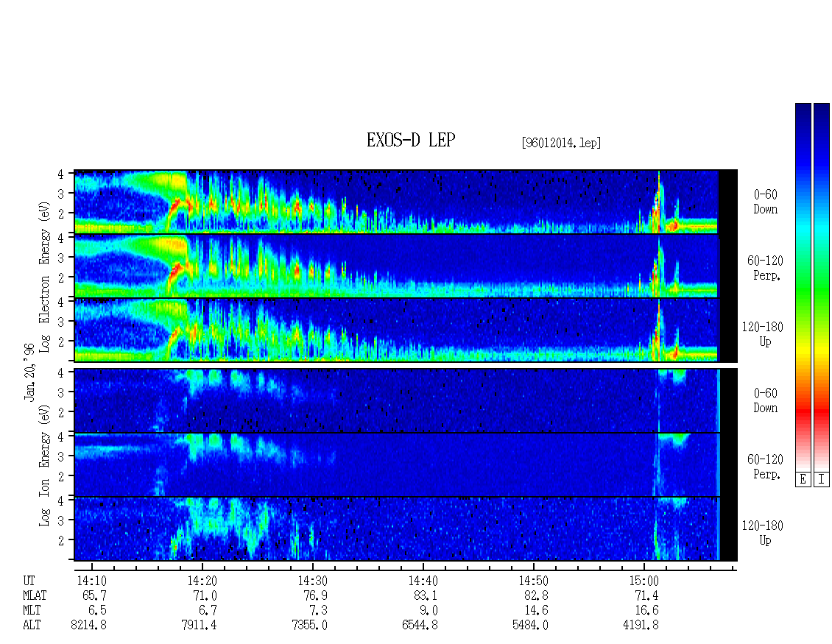This screenshot has height=644, width=832.
Task: Click the E label under the electron color bar
Action: pos(803,480)
